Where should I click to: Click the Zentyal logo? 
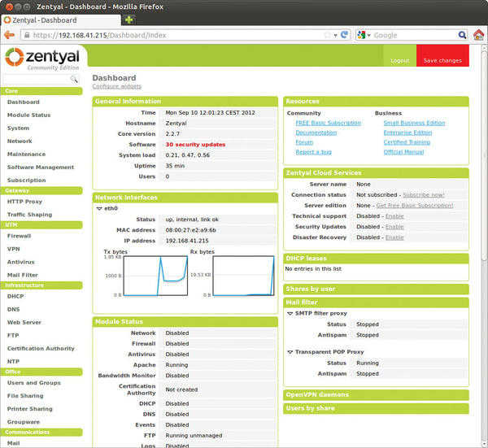pos(42,59)
